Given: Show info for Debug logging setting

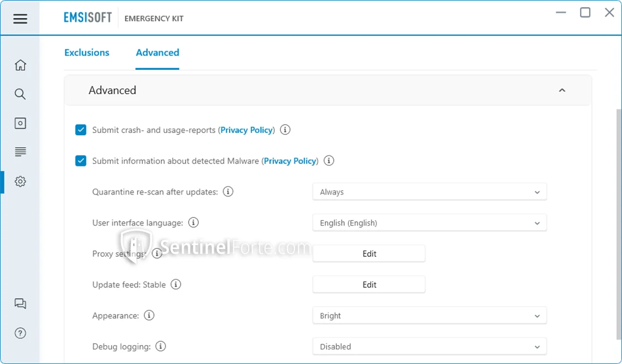Looking at the screenshot, I should pyautogui.click(x=160, y=347).
